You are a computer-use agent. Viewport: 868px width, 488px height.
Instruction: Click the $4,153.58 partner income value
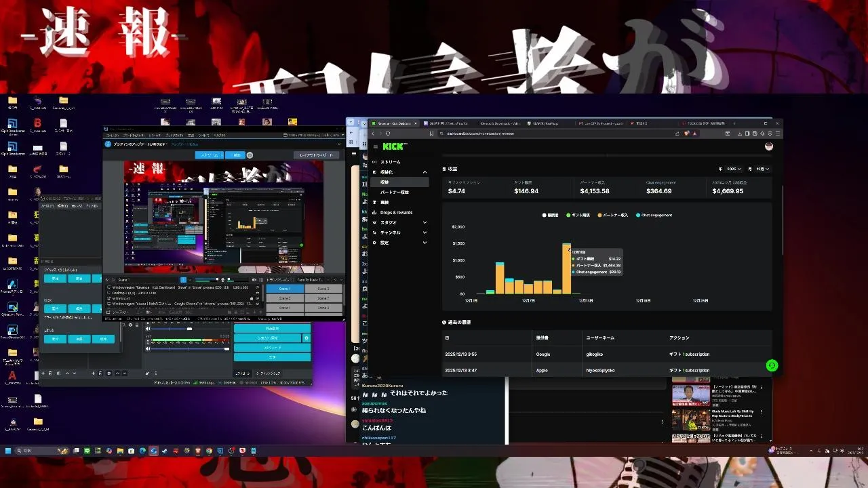point(595,191)
